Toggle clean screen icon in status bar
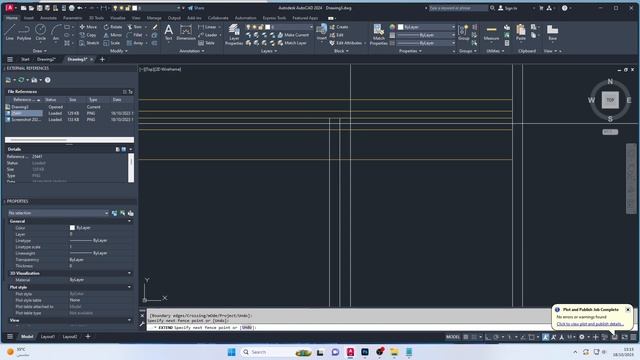 (x=624, y=337)
